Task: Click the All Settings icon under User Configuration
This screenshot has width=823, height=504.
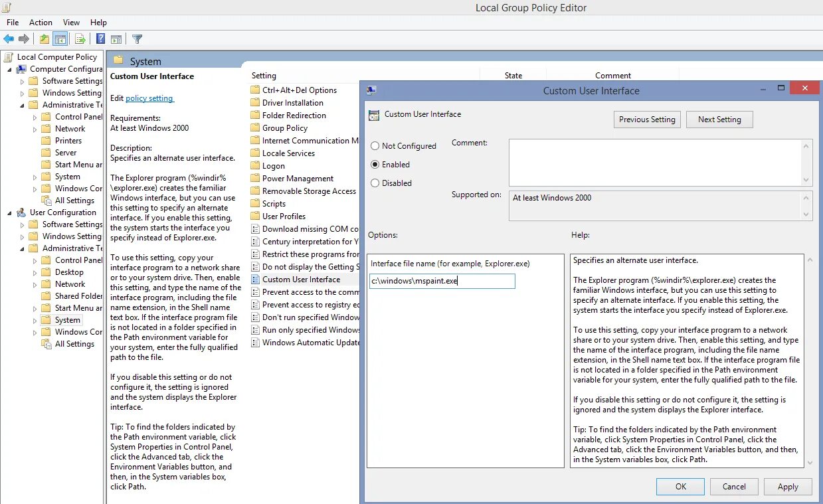Action: click(46, 344)
